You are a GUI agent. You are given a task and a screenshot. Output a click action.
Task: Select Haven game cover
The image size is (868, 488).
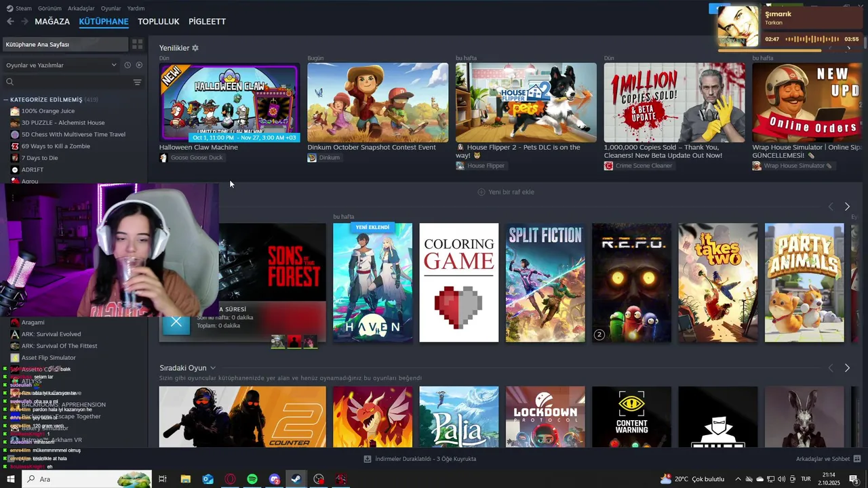point(372,283)
